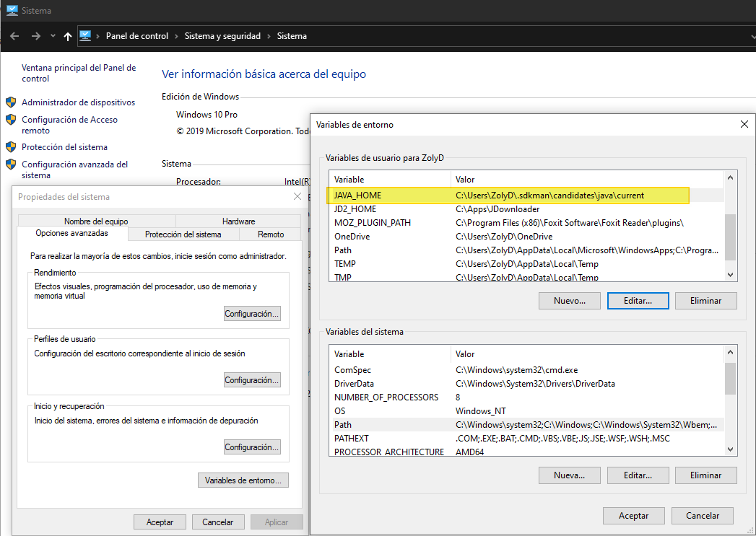Select the JAVA_HOME variable row
The width and height of the screenshot is (756, 536).
point(505,195)
